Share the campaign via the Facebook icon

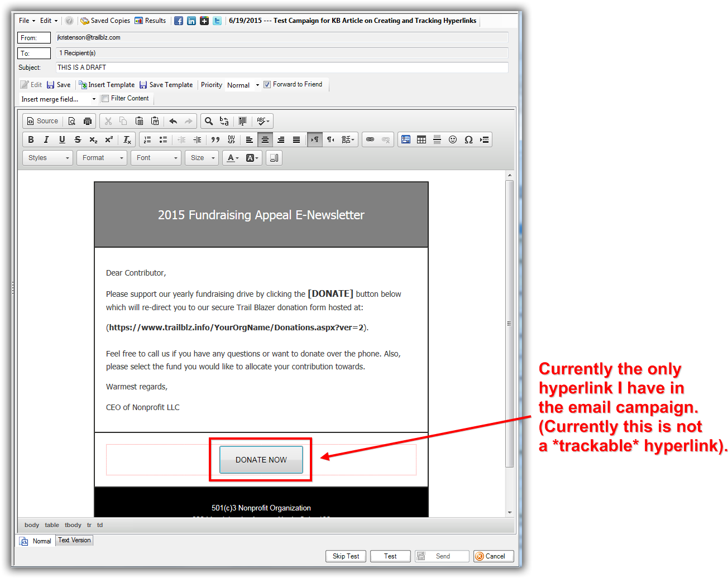pos(179,21)
